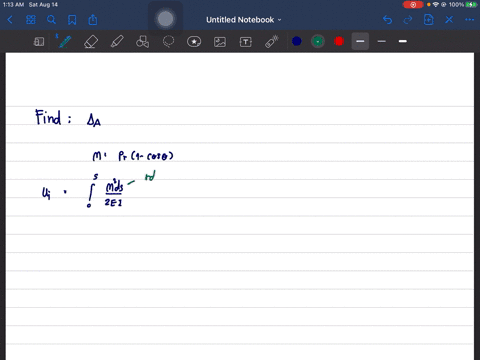Screen dimensions: 480x360
Task: Select the Shapes tool
Action: click(x=142, y=42)
